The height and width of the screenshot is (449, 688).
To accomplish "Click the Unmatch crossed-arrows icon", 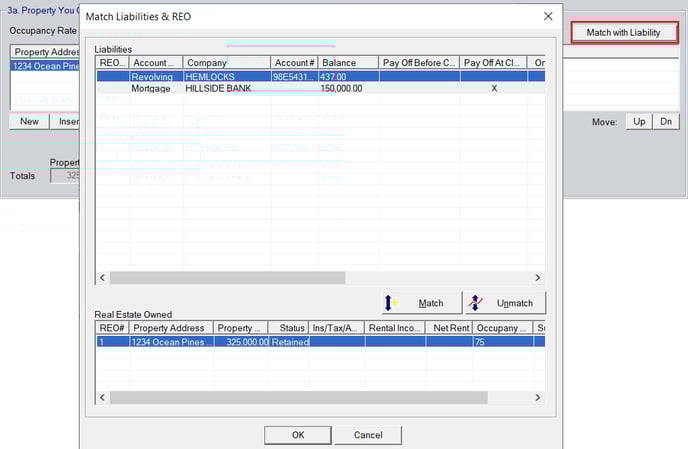I will pos(475,303).
